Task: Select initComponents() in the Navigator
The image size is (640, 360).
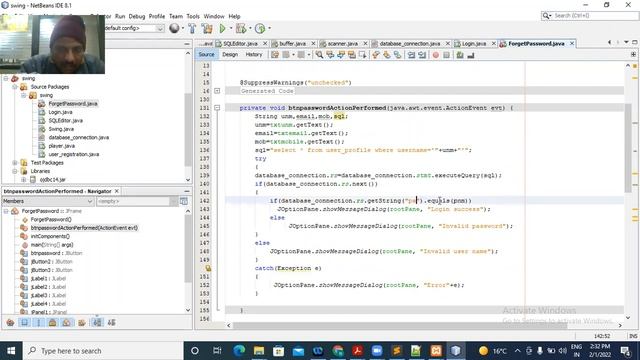Action: (x=50, y=236)
